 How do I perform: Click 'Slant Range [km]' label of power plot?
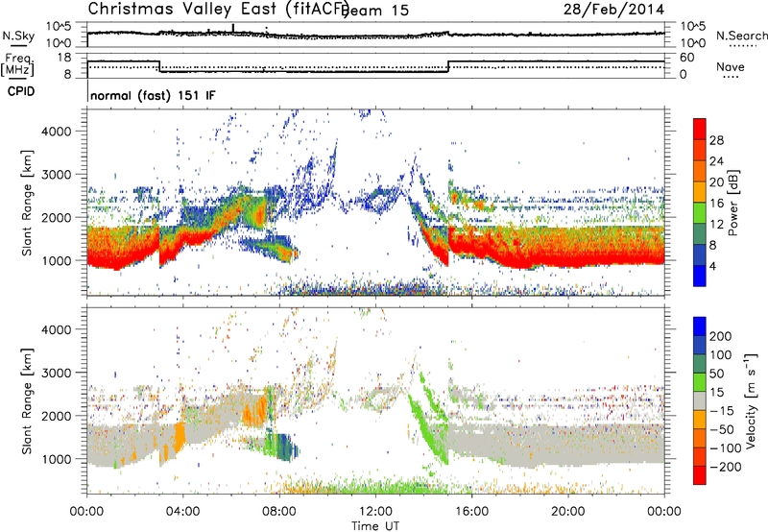point(27,203)
